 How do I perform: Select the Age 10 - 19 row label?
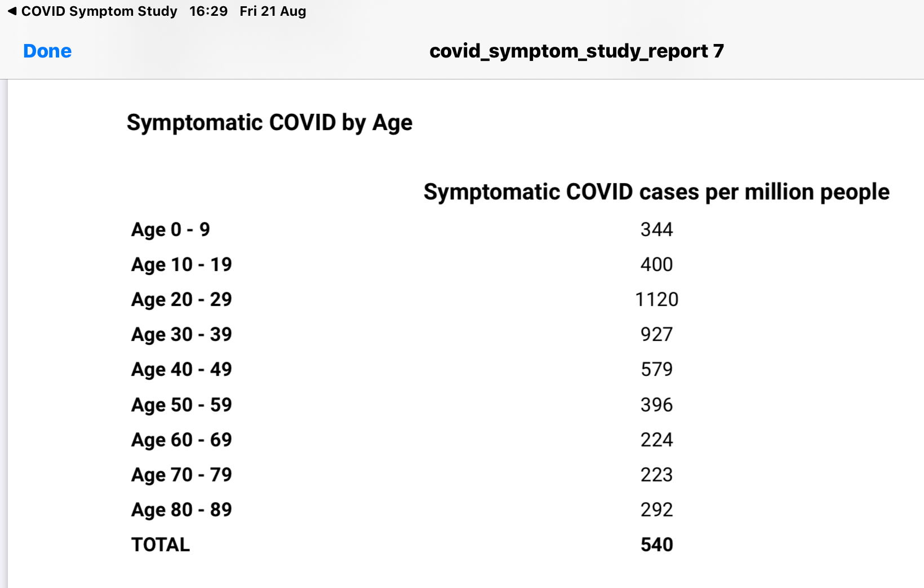pyautogui.click(x=181, y=265)
